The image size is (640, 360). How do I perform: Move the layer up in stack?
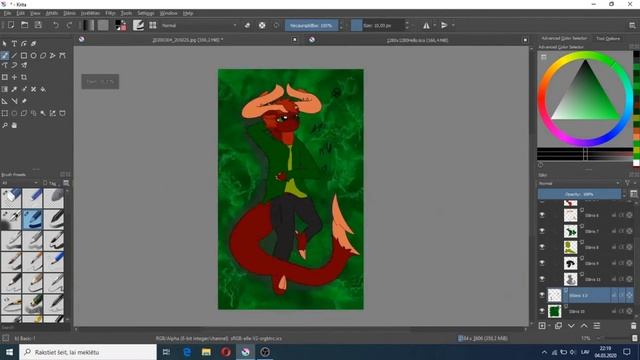[x=584, y=326]
